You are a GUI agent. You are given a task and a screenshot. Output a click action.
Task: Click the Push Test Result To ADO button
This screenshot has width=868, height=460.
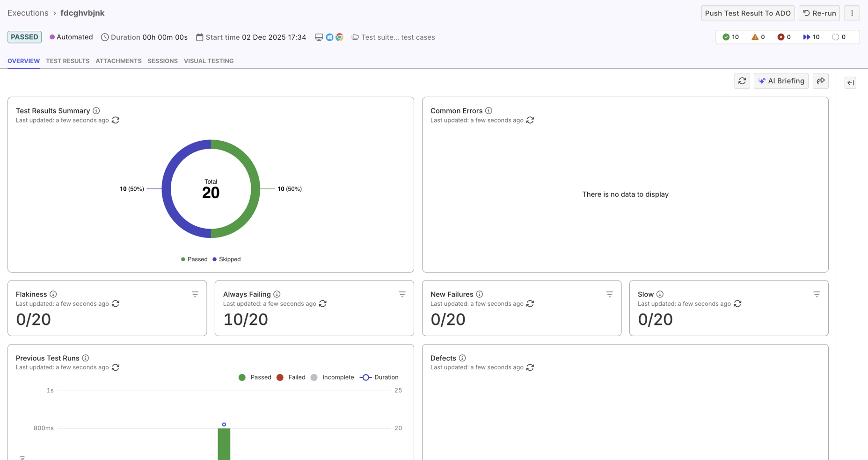tap(748, 13)
